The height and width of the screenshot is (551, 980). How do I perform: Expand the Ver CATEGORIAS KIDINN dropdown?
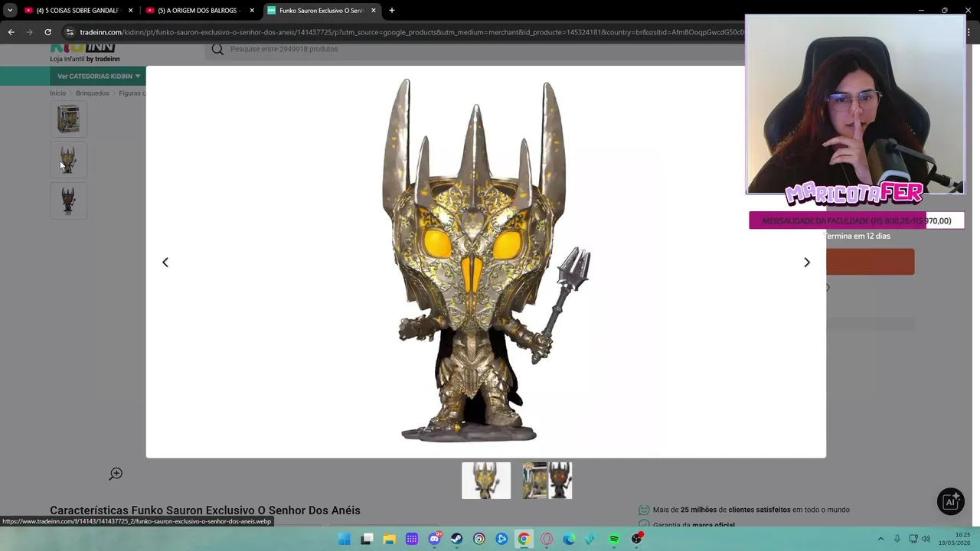99,77
